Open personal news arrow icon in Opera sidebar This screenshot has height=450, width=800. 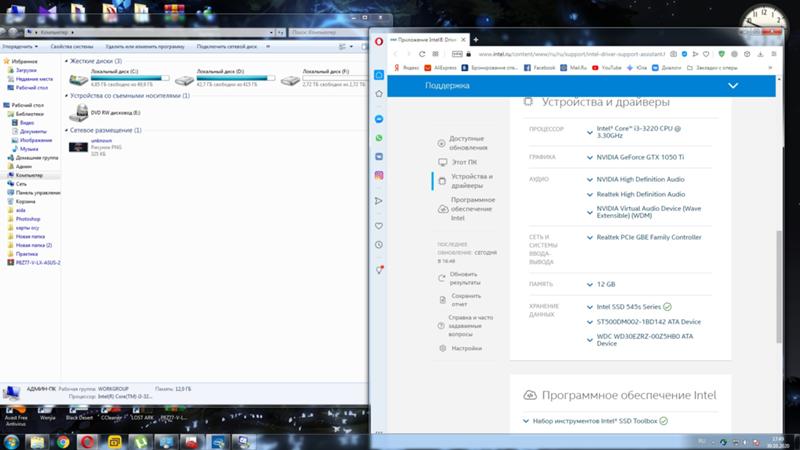pos(379,201)
